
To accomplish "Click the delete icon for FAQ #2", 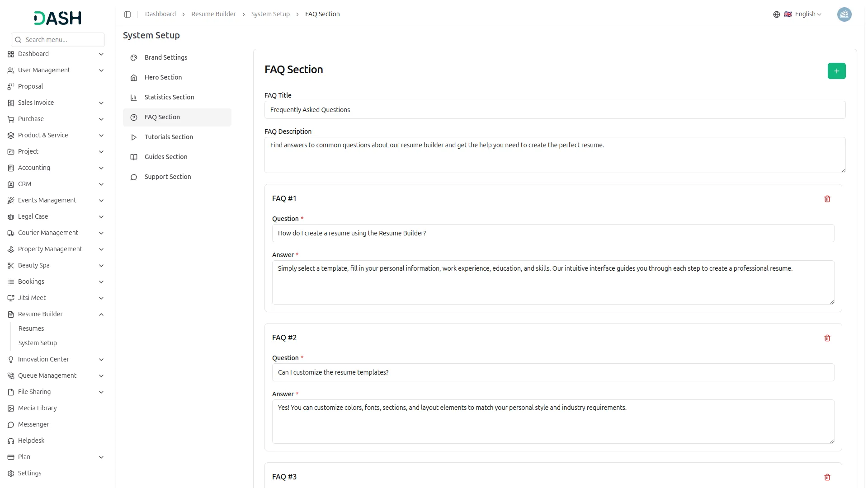I will [827, 338].
